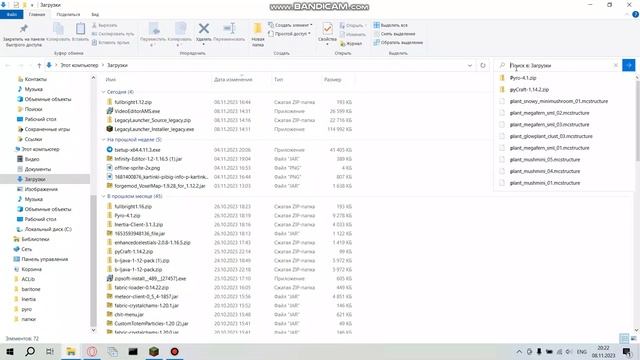This screenshot has height=360, width=640.
Task: Click the Переместить в icon
Action: coord(153,33)
